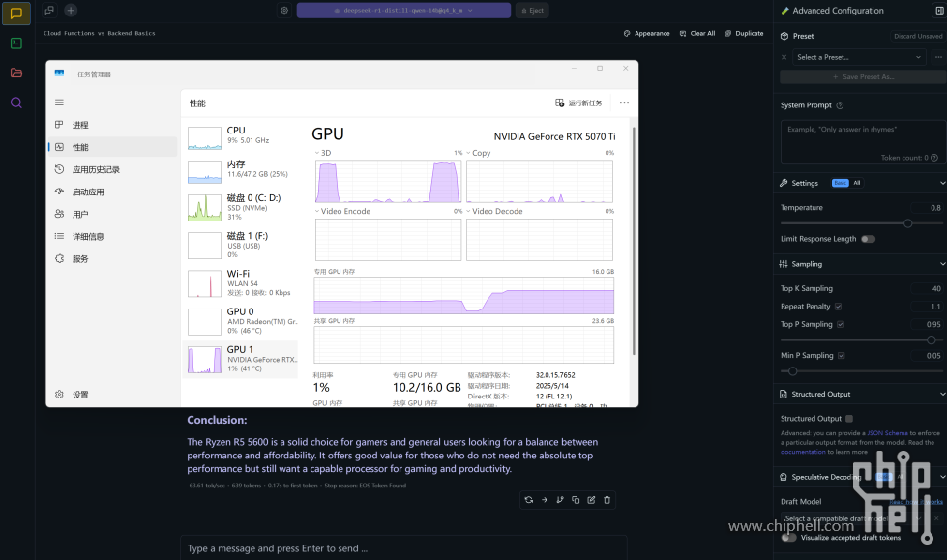Uncheck the Repeat Penalty checkbox

(x=838, y=307)
